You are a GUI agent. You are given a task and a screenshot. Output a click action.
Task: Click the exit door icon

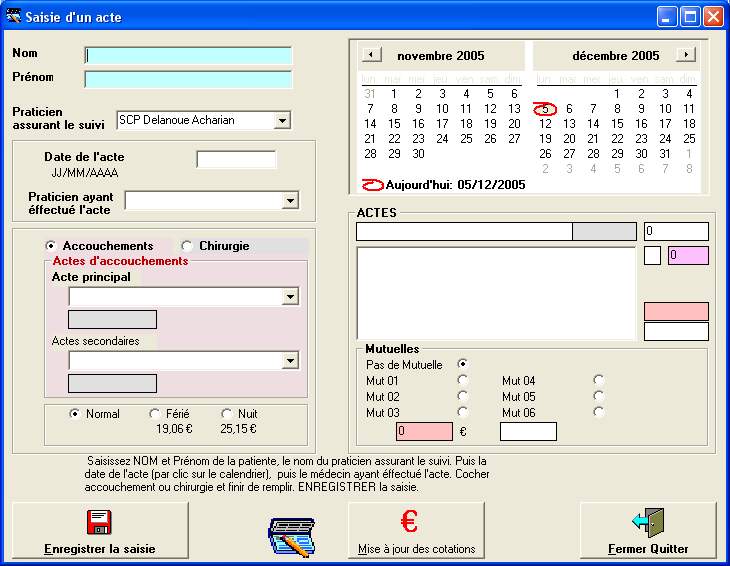point(648,522)
